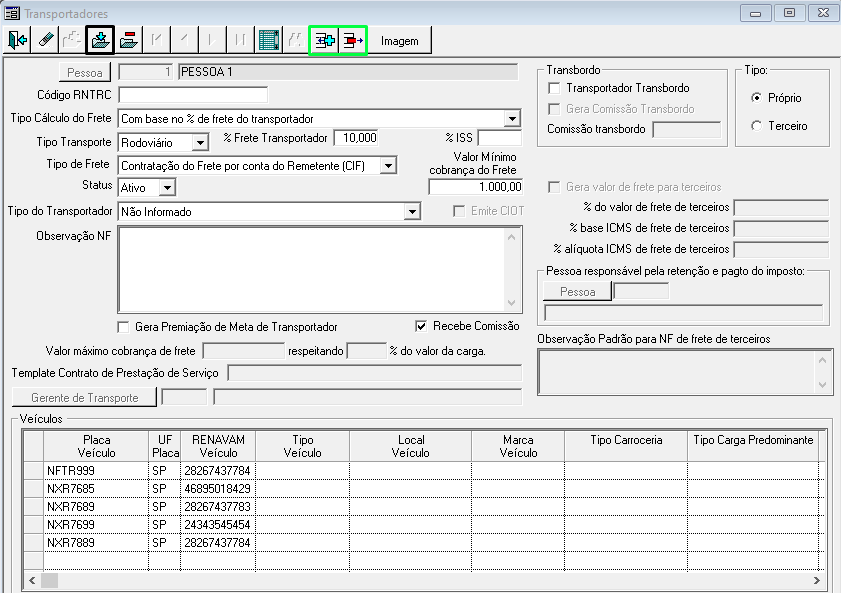
Task: Click the Placa Veículo column header
Action: coord(97,446)
